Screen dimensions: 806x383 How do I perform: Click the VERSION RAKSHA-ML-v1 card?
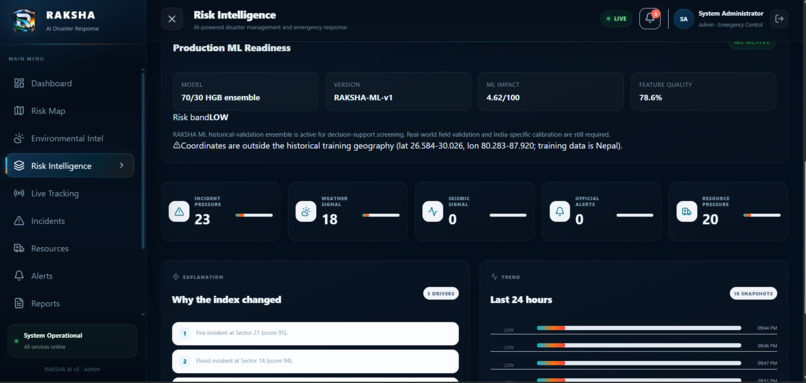pyautogui.click(x=398, y=92)
